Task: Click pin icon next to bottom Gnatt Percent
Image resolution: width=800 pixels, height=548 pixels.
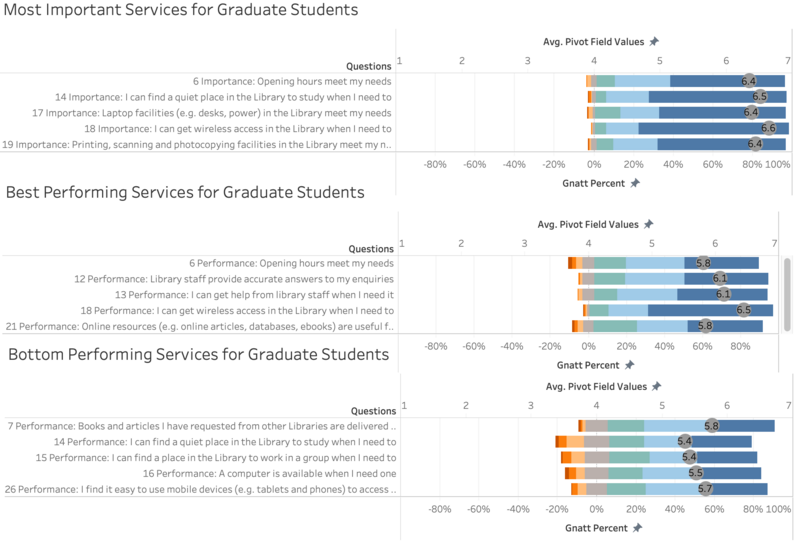Action: pyautogui.click(x=637, y=528)
